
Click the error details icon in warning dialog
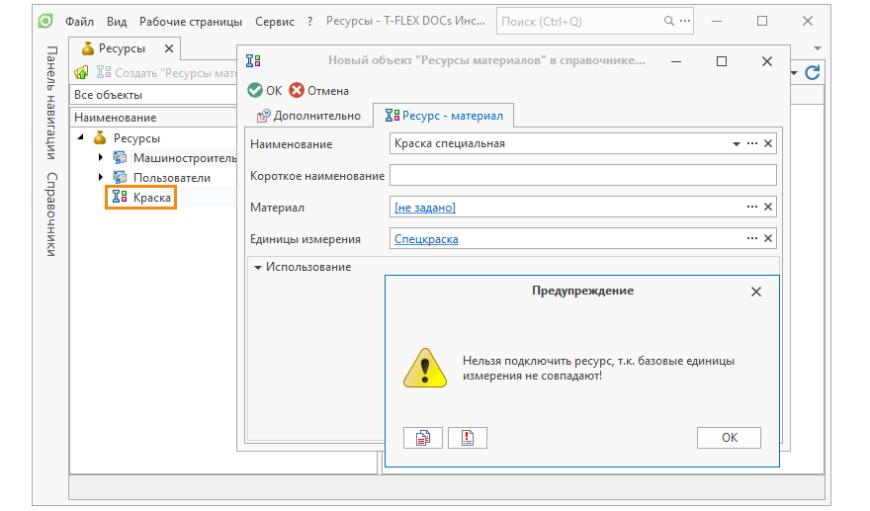click(467, 438)
